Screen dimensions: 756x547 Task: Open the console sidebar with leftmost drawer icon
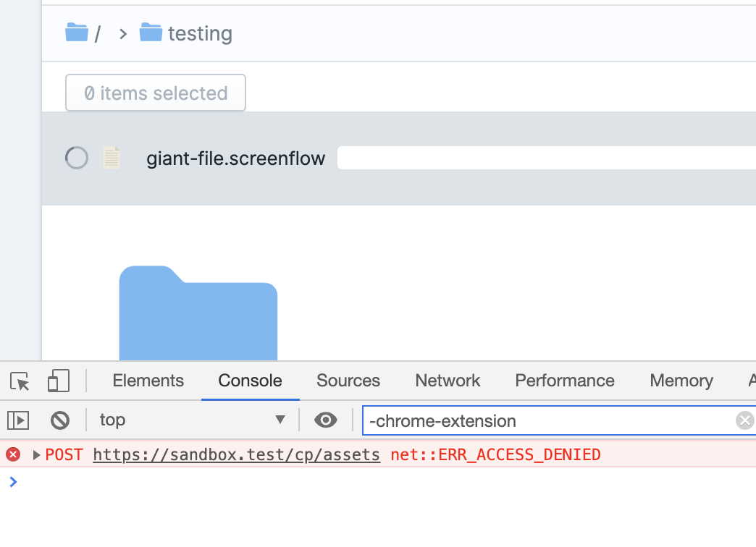click(18, 420)
